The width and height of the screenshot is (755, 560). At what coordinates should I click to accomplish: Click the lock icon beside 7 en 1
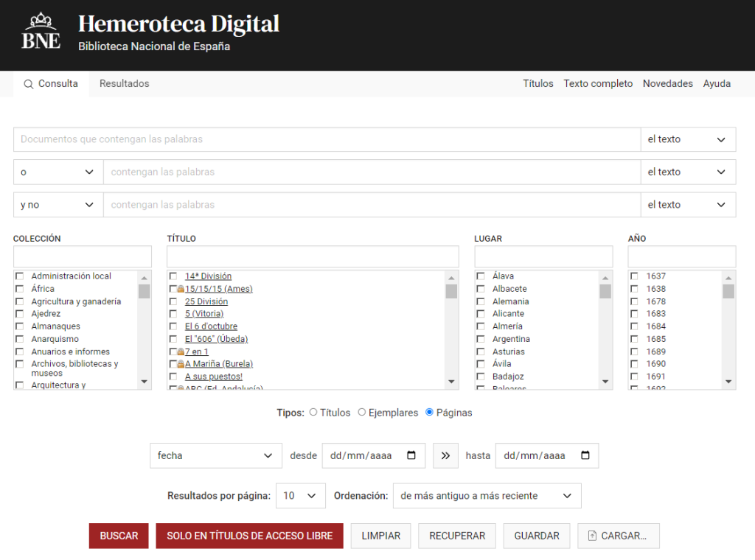tap(181, 351)
